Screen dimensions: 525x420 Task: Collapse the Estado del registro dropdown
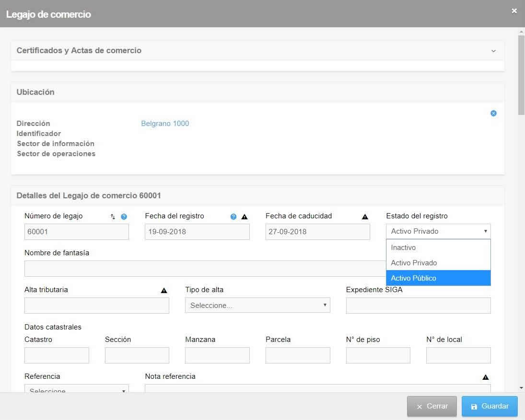pos(438,231)
